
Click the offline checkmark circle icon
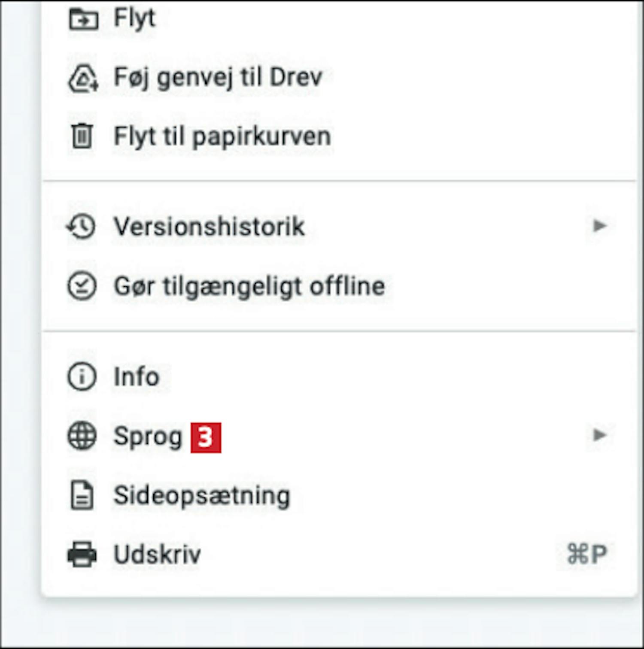(82, 286)
